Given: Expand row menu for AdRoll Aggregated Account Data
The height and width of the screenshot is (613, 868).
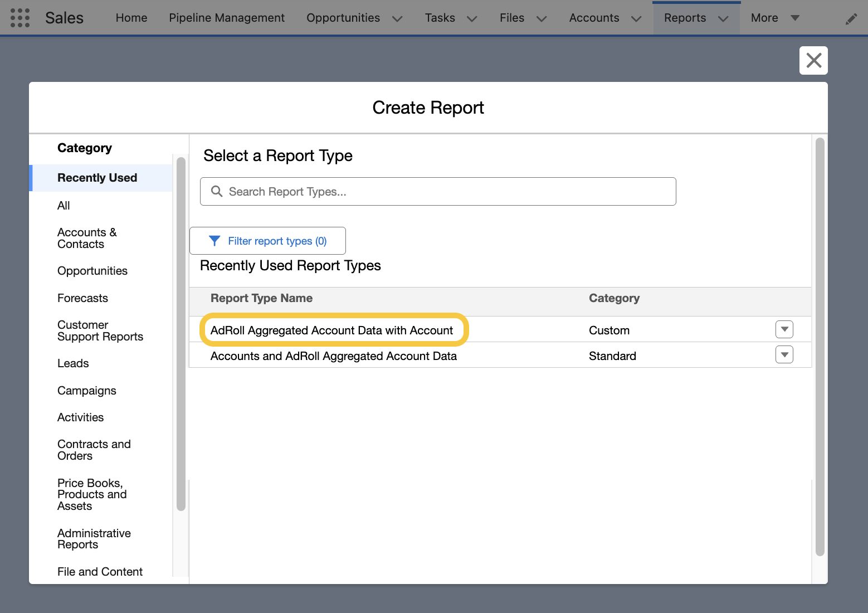Looking at the screenshot, I should (x=784, y=329).
